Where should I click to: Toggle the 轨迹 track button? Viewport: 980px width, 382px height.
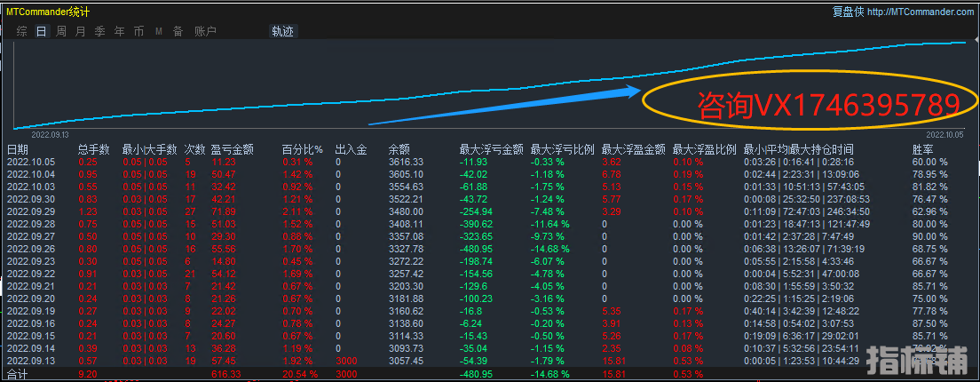[282, 31]
